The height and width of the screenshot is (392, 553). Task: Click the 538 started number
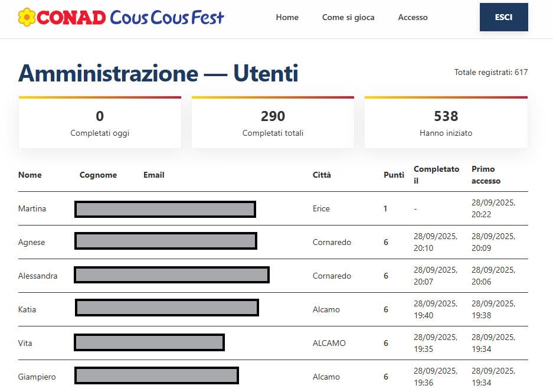point(446,116)
